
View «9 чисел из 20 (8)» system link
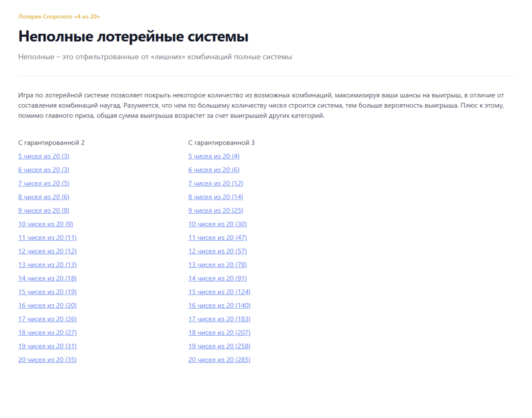pos(44,210)
